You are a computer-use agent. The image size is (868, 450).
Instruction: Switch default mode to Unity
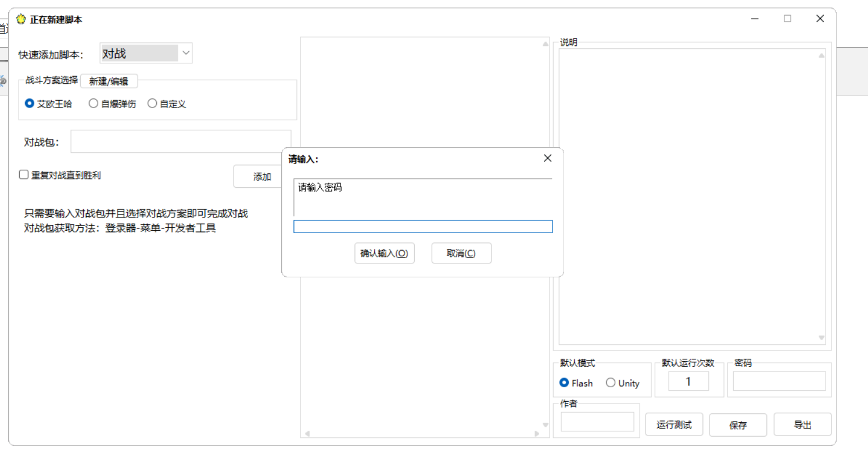coord(611,383)
